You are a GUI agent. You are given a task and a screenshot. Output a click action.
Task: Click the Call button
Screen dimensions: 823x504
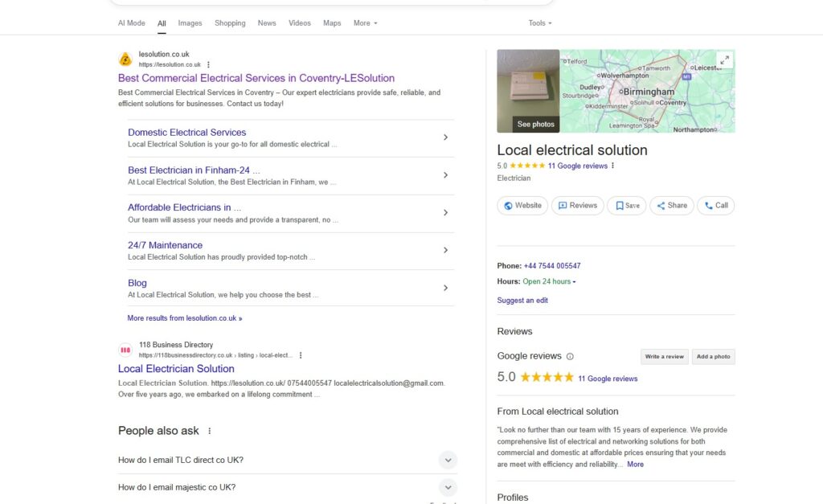(x=716, y=206)
